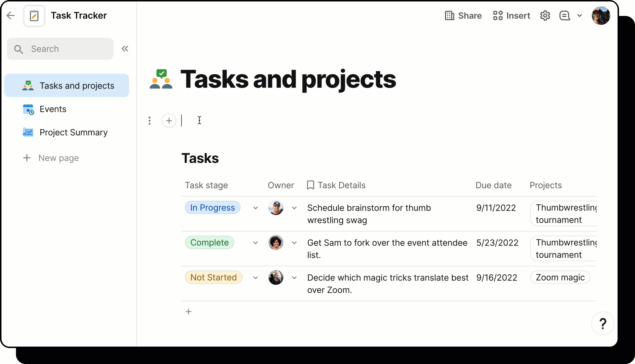This screenshot has height=364, width=635.
Task: Open the Project Summary page
Action: pyautogui.click(x=74, y=132)
